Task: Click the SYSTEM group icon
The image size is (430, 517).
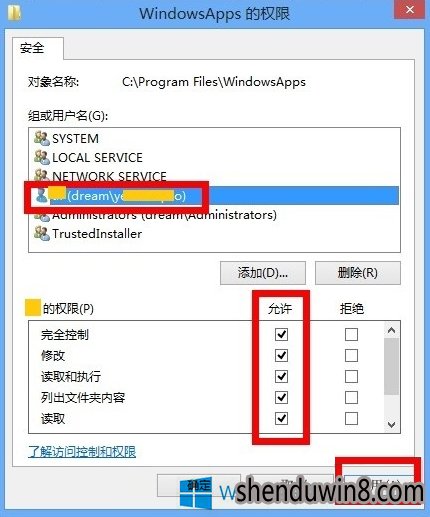Action: click(42, 138)
